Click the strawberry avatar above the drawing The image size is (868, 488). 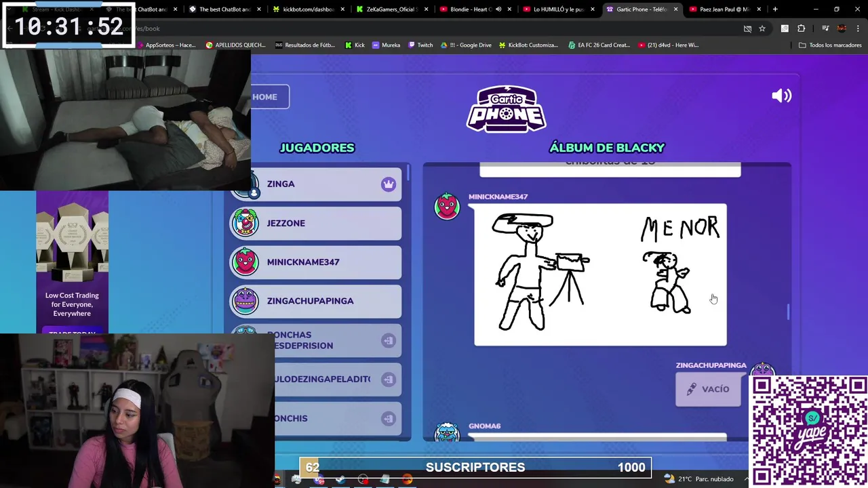(447, 206)
